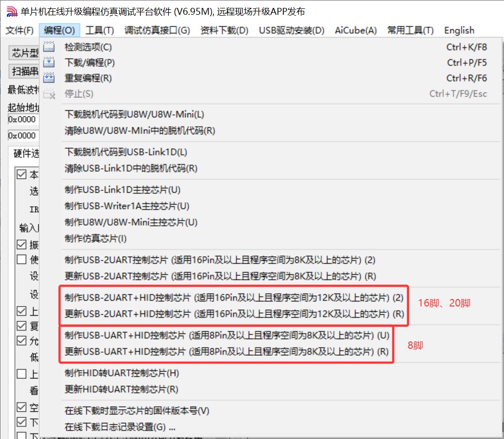Choose 制作USB-Link1D主控芯片(U)

pos(271,190)
